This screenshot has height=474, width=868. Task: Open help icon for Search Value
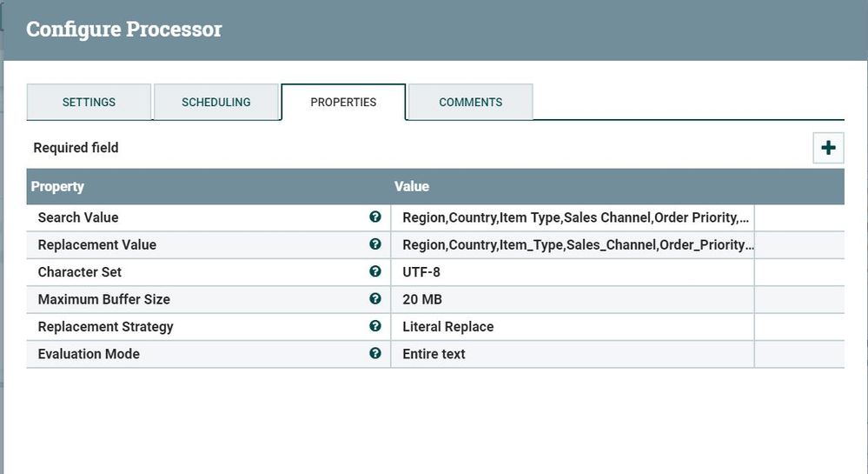tap(375, 217)
